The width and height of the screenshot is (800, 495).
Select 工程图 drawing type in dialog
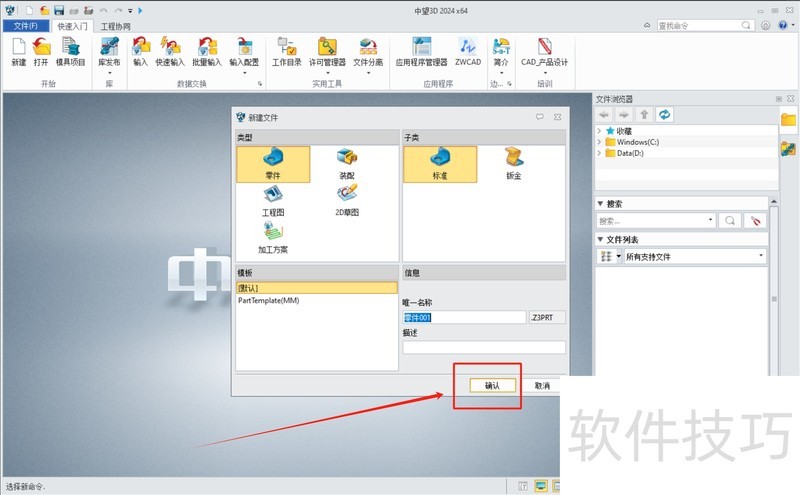[273, 202]
